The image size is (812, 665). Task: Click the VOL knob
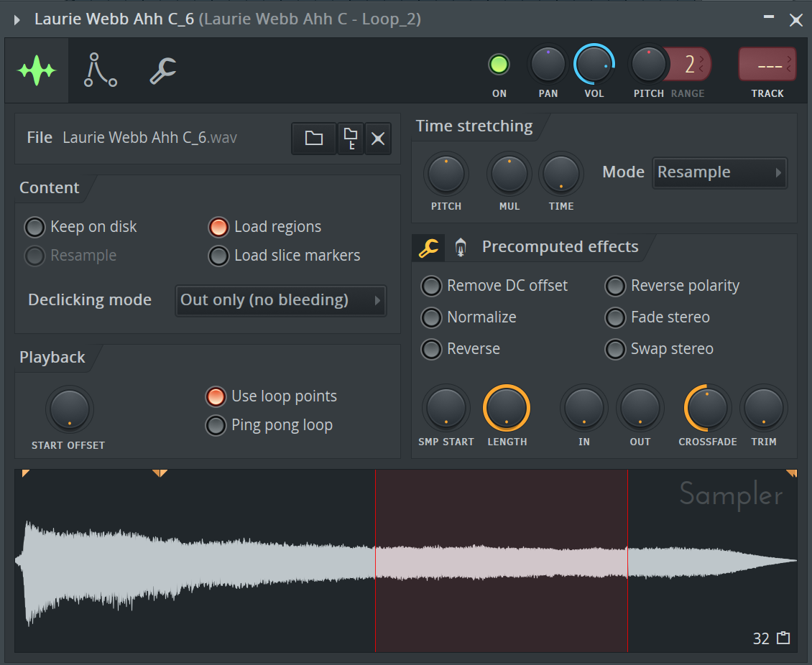coord(594,65)
